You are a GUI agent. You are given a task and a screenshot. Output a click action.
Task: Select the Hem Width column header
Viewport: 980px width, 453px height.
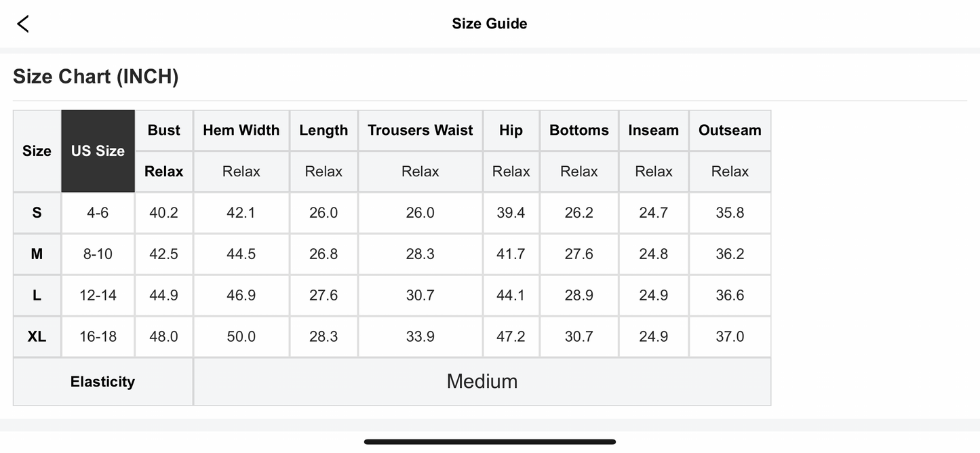pyautogui.click(x=241, y=130)
